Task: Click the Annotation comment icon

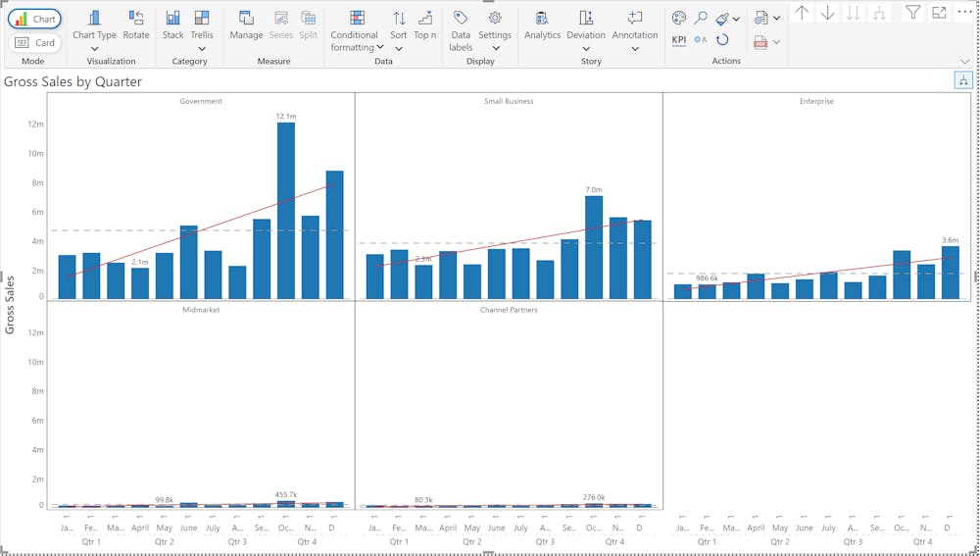Action: click(x=635, y=18)
